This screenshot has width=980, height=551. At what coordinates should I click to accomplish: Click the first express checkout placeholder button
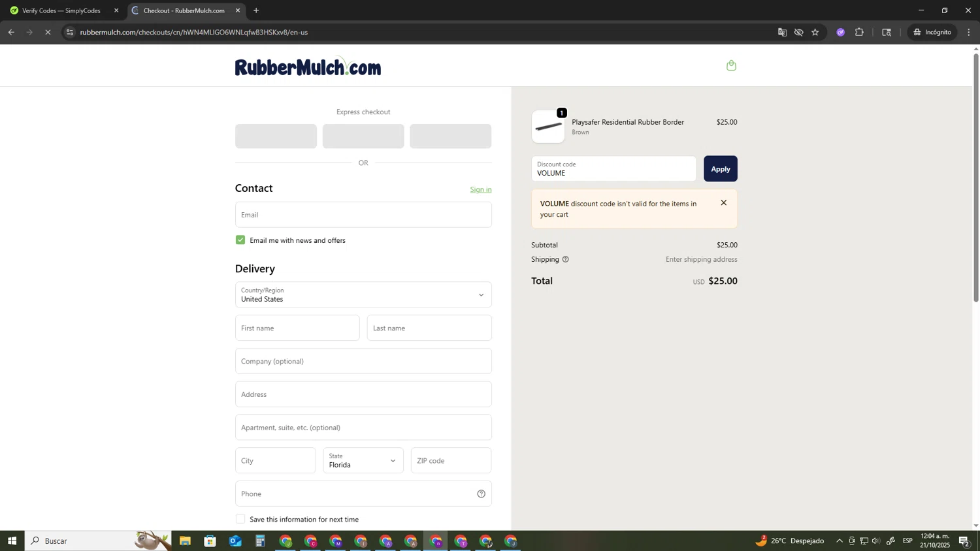[x=276, y=136]
